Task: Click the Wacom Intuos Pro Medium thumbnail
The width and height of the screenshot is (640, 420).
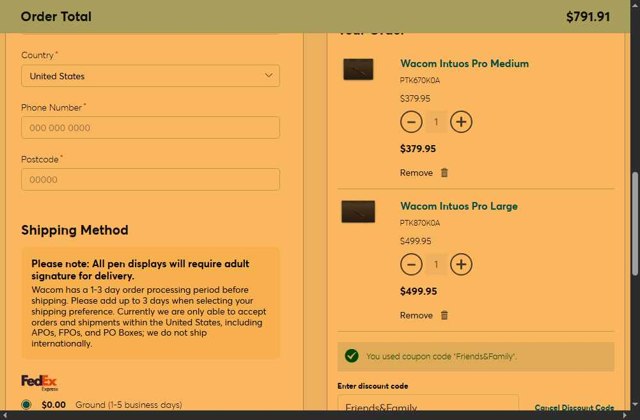Action: point(358,69)
